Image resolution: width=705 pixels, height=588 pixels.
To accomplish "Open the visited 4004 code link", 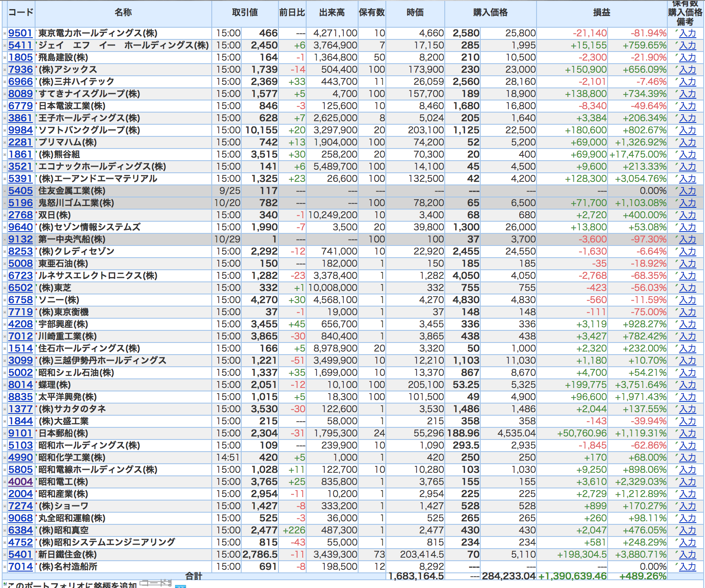I will click(20, 482).
